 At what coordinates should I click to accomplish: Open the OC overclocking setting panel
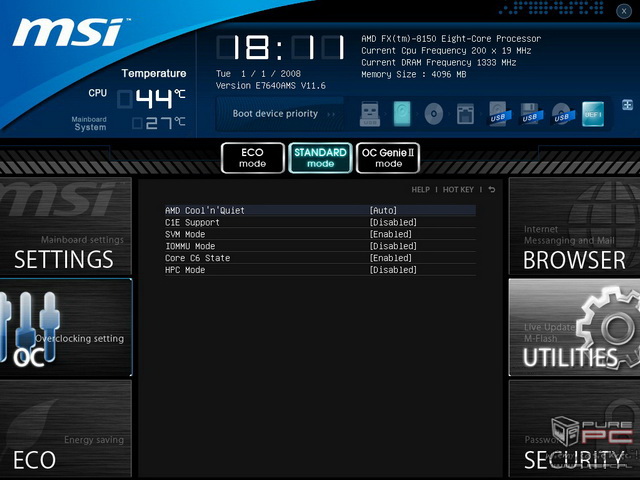66,327
